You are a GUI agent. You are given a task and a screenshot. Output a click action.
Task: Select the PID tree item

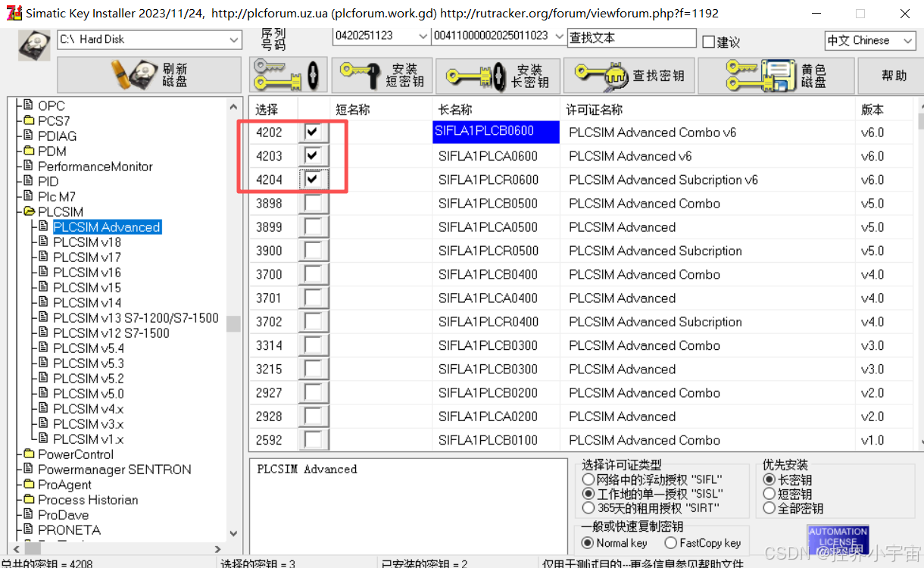click(48, 182)
